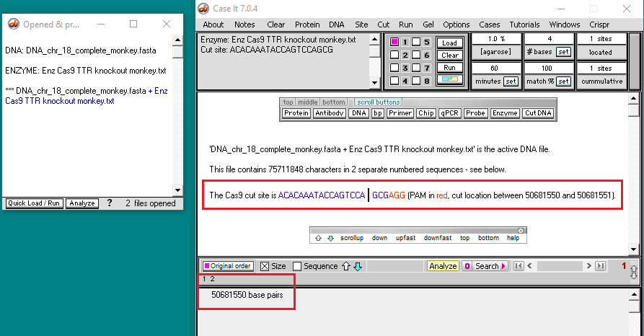Image resolution: width=644 pixels, height=336 pixels.
Task: Click the colored gel lane icon under Run
Action: pyautogui.click(x=449, y=79)
